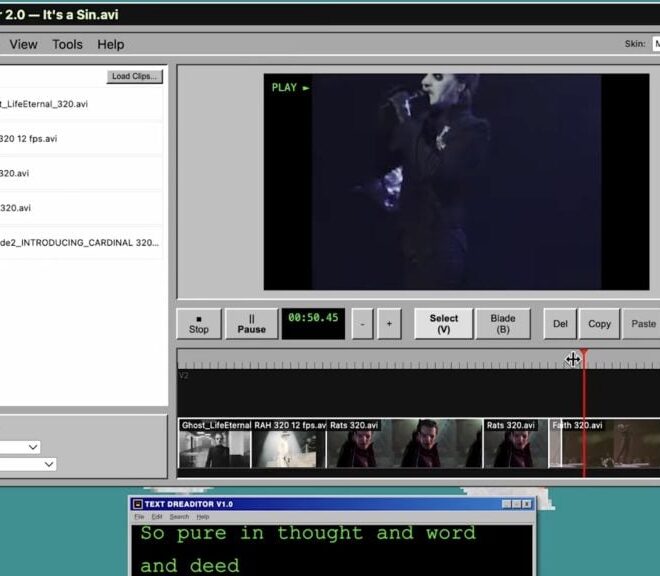Open the Skin dropdown
The height and width of the screenshot is (576, 660).
pos(655,44)
